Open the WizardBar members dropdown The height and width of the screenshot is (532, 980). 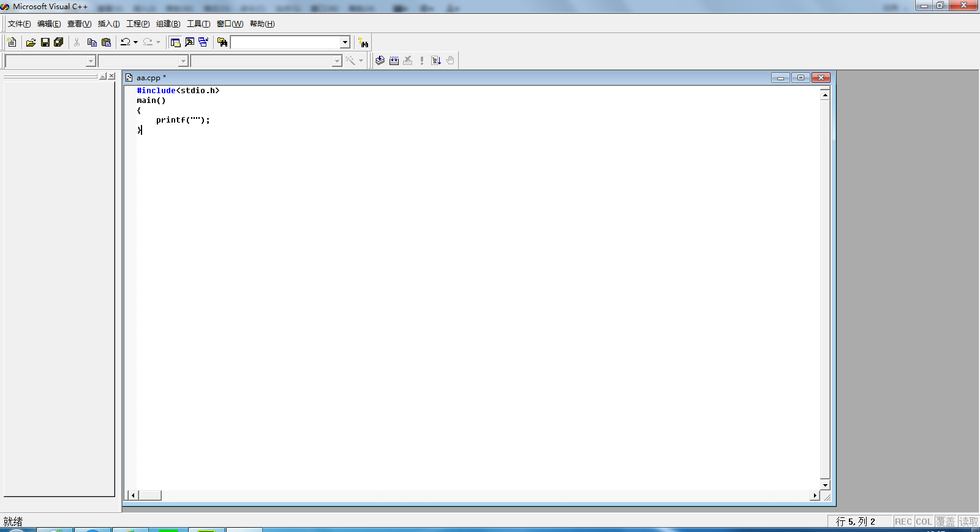[x=337, y=61]
